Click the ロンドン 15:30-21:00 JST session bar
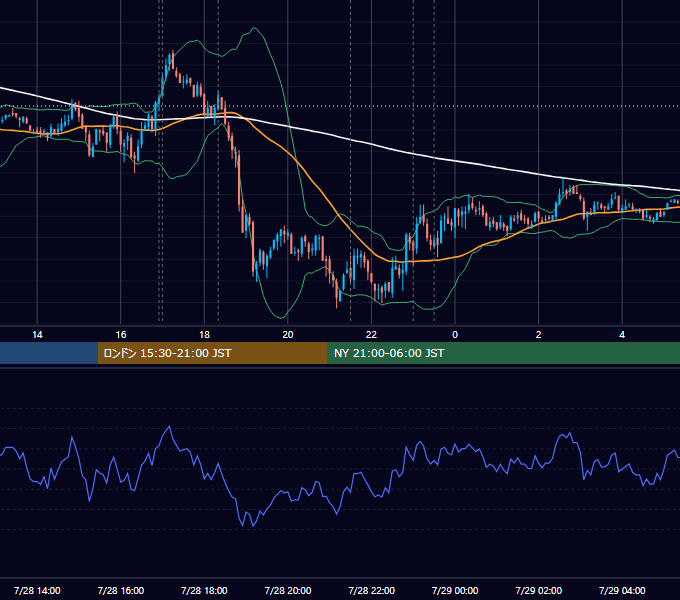This screenshot has width=680, height=600. (x=212, y=353)
